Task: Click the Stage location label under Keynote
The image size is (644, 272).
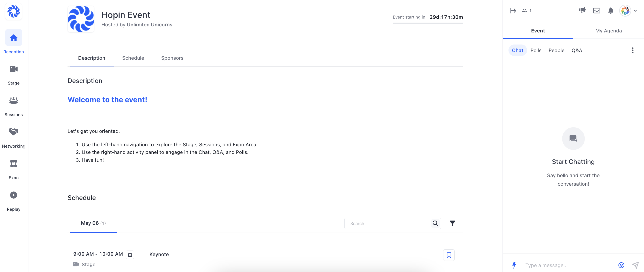Action: tap(89, 264)
